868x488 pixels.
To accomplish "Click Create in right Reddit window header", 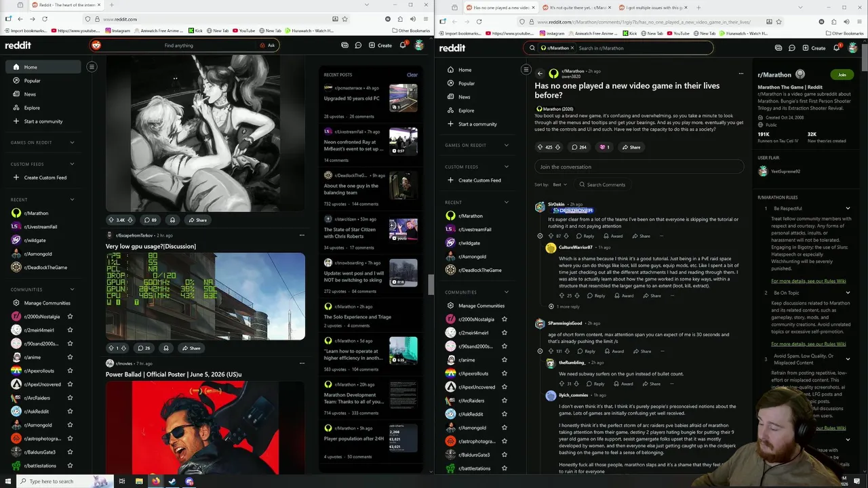I will (x=814, y=48).
